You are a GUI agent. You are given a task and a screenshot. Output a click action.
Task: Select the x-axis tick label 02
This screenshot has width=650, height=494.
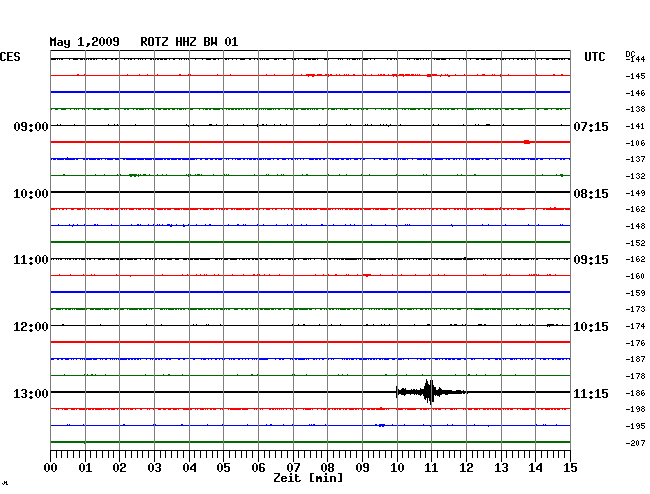click(x=119, y=468)
